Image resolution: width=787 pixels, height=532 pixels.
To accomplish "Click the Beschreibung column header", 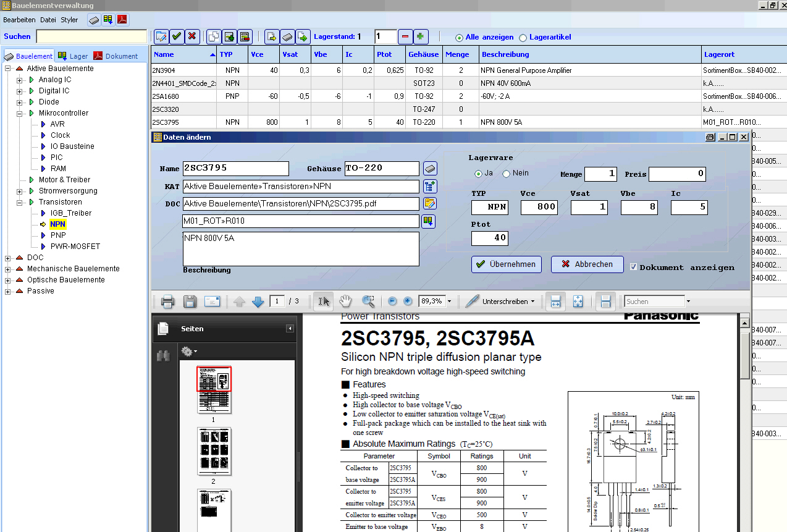I will tap(590, 54).
